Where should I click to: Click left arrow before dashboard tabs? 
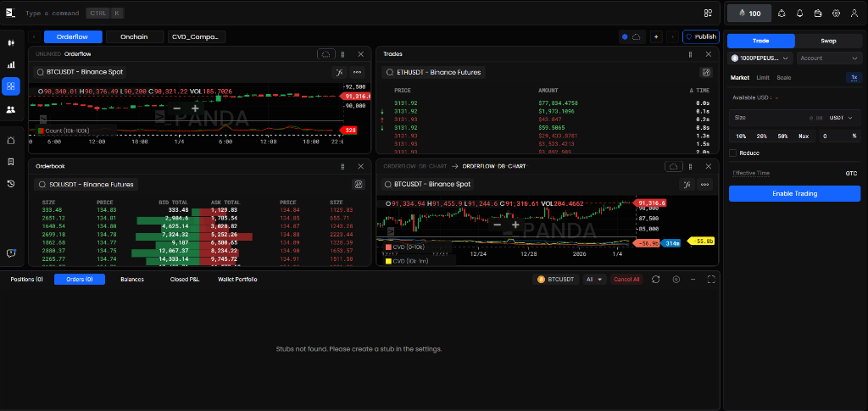tap(34, 37)
